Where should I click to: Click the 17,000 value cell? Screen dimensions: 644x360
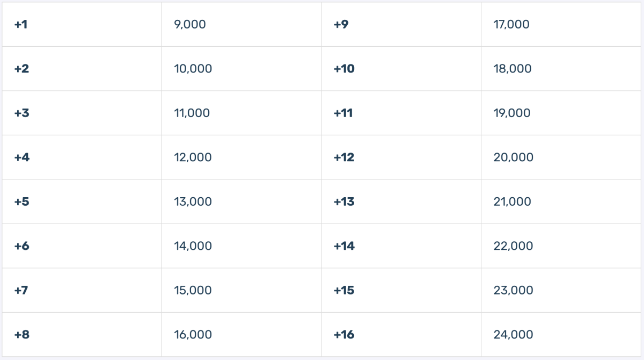(561, 24)
